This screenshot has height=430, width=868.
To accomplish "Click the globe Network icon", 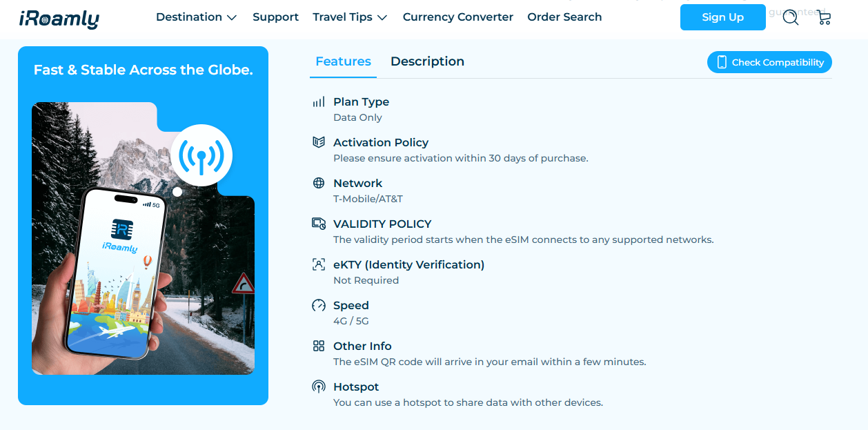I will (319, 183).
